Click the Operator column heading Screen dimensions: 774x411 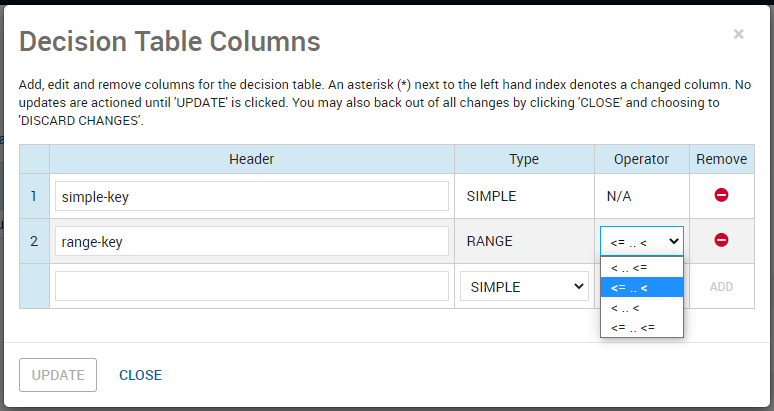pyautogui.click(x=641, y=159)
